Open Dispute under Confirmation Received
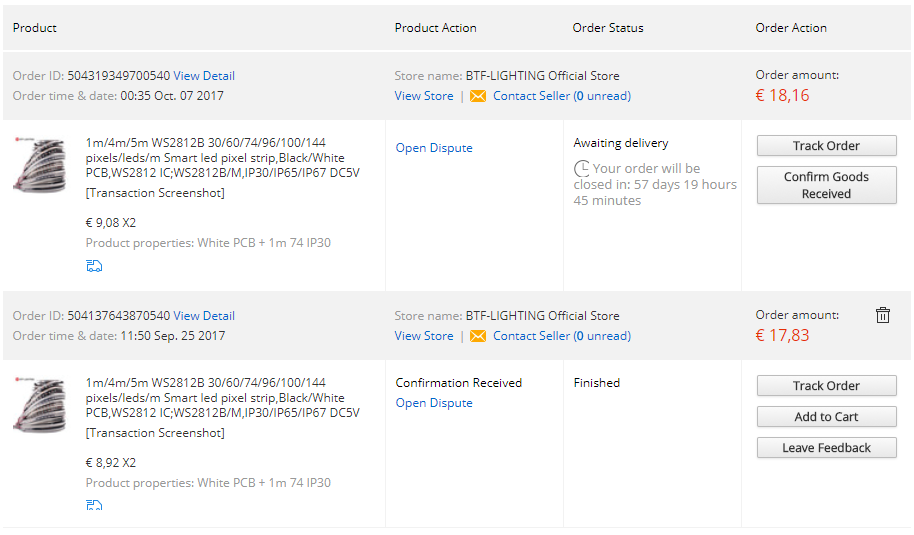Screen dimensions: 914x535 (x=434, y=403)
